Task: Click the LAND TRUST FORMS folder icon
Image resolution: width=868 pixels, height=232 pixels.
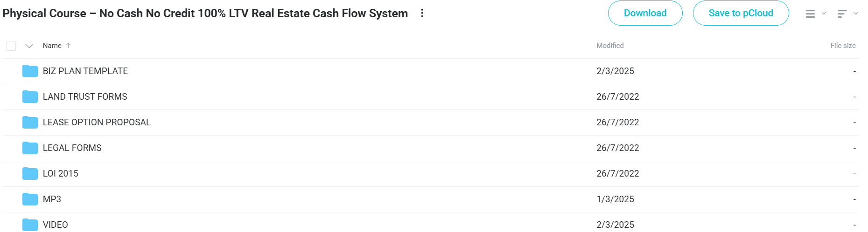Action: 30,97
